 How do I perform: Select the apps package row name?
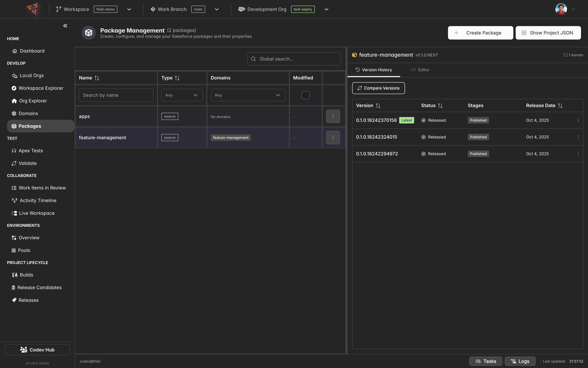pyautogui.click(x=84, y=116)
